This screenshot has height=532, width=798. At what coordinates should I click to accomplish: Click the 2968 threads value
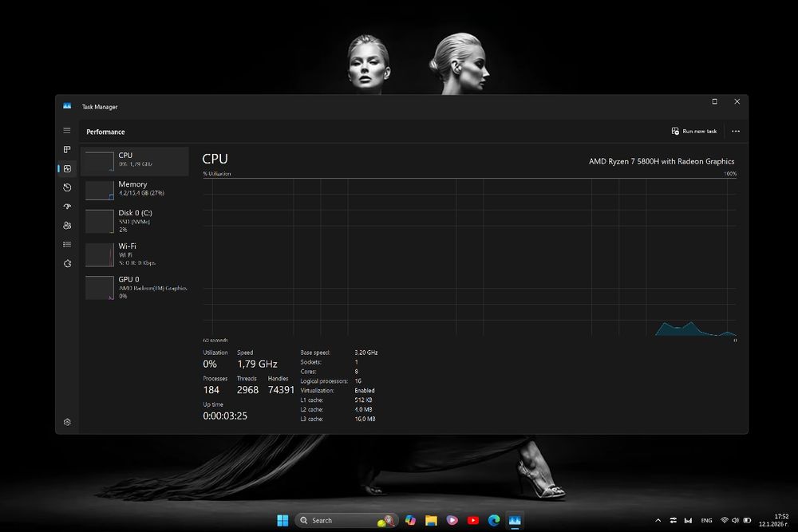247,390
